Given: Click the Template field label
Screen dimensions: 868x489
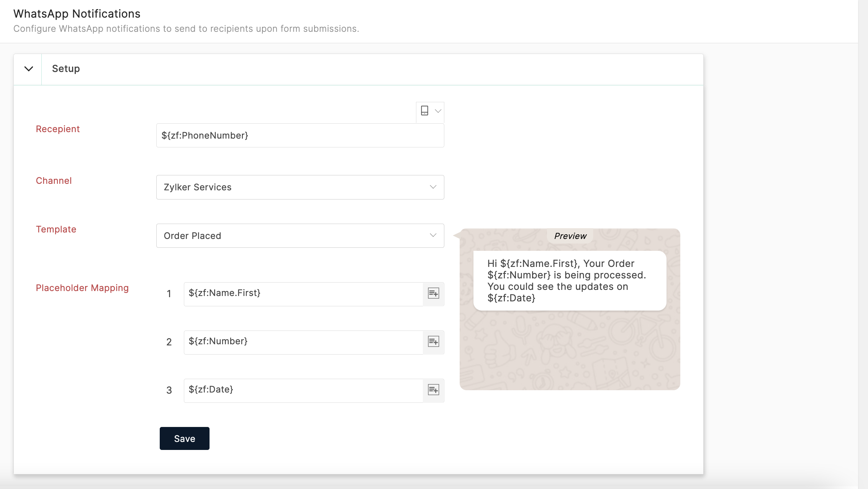Looking at the screenshot, I should tap(56, 229).
